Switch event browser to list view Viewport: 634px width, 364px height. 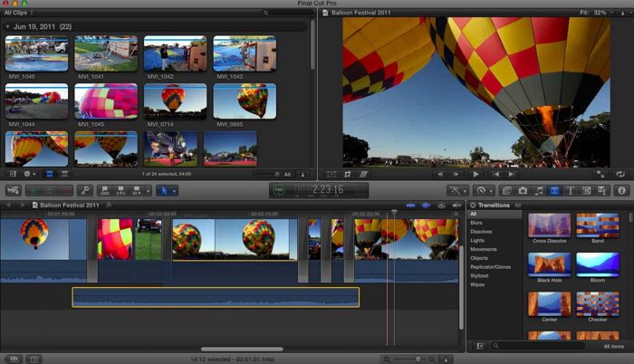pos(64,174)
